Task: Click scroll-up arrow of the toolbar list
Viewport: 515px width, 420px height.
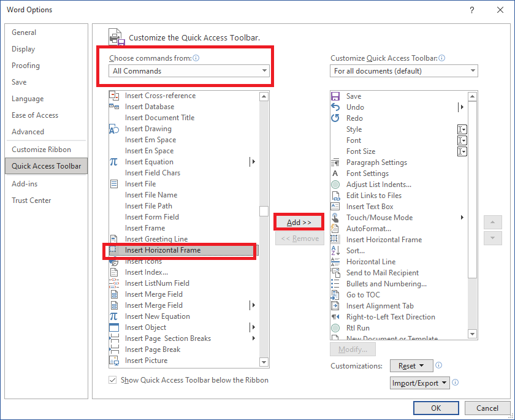Action: coord(472,96)
